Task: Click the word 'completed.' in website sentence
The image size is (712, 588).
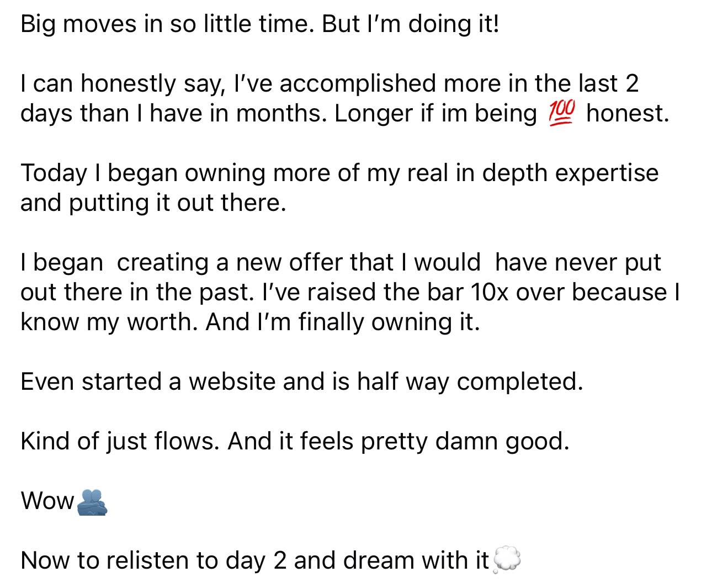Action: point(520,382)
